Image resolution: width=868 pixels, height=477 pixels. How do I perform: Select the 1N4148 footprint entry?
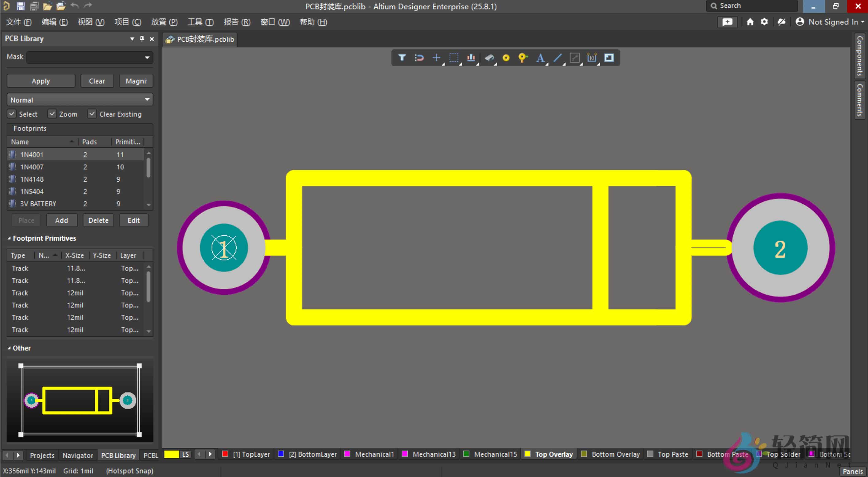tap(32, 179)
